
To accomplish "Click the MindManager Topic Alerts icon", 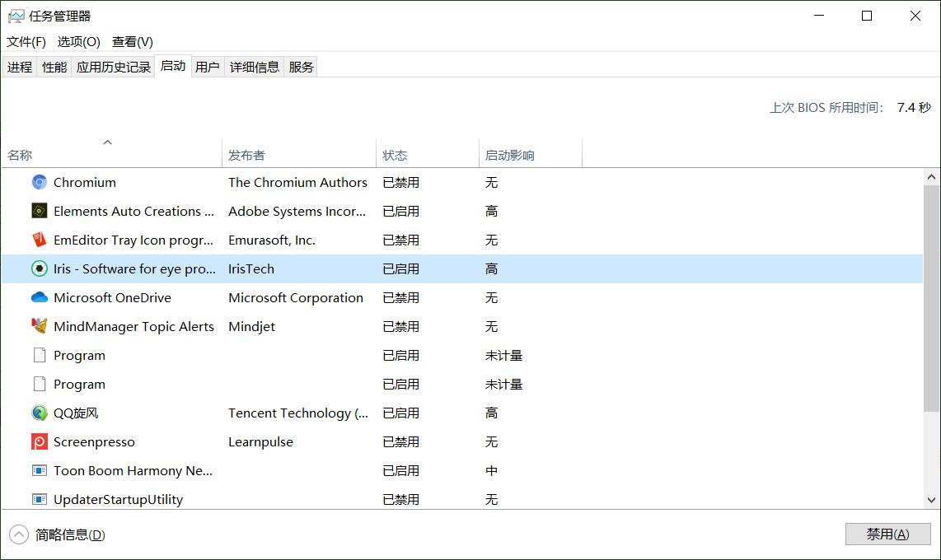I will tap(39, 326).
